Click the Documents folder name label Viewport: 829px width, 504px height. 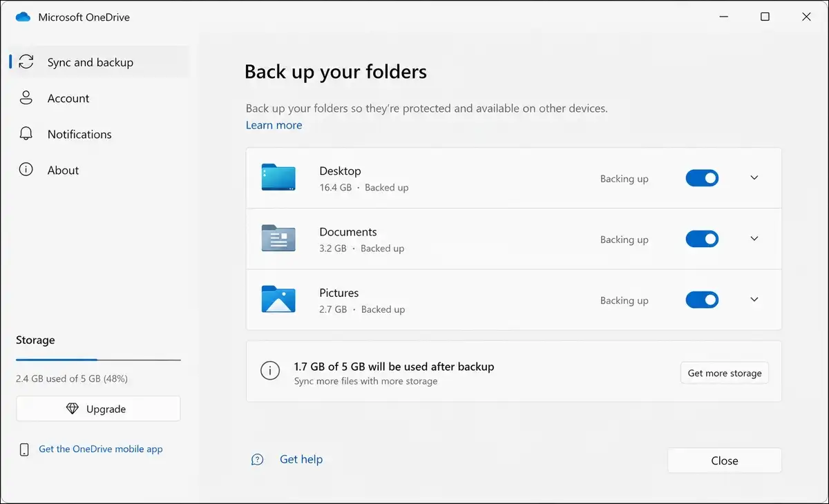tap(348, 232)
